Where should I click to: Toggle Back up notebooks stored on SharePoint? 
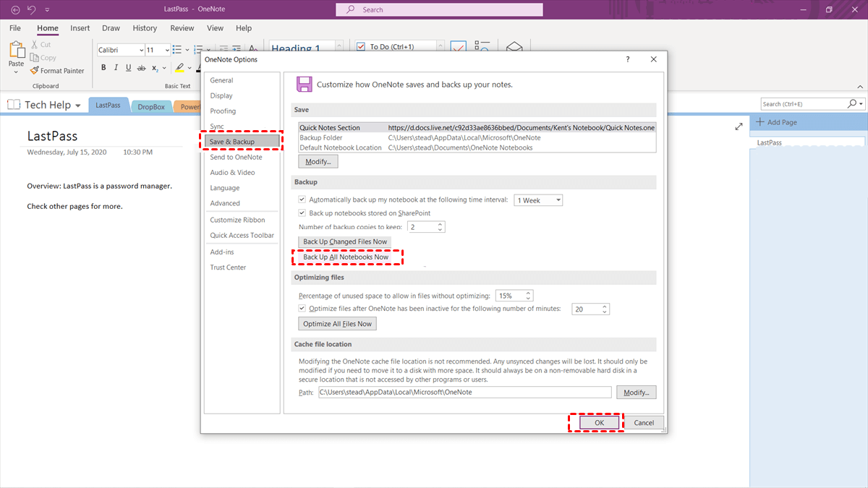302,213
